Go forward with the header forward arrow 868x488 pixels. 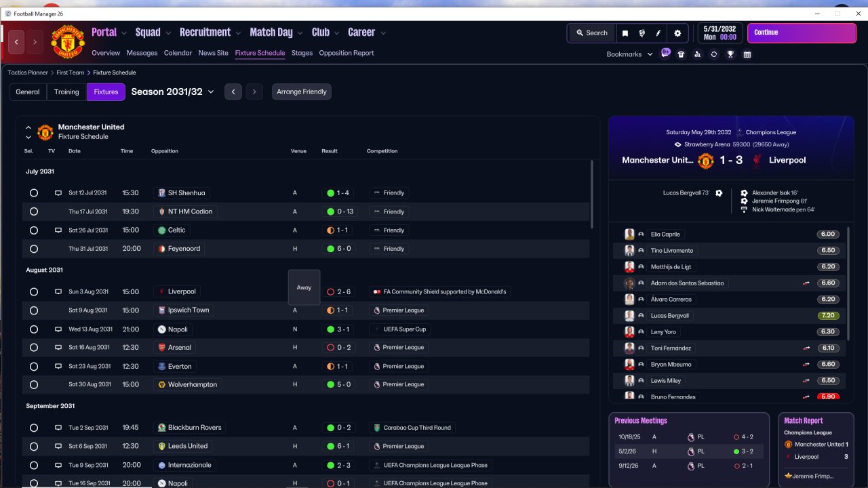(x=35, y=42)
